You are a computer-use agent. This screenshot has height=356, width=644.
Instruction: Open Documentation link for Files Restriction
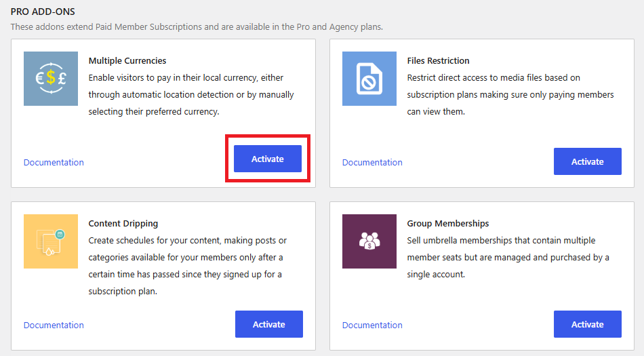point(372,162)
